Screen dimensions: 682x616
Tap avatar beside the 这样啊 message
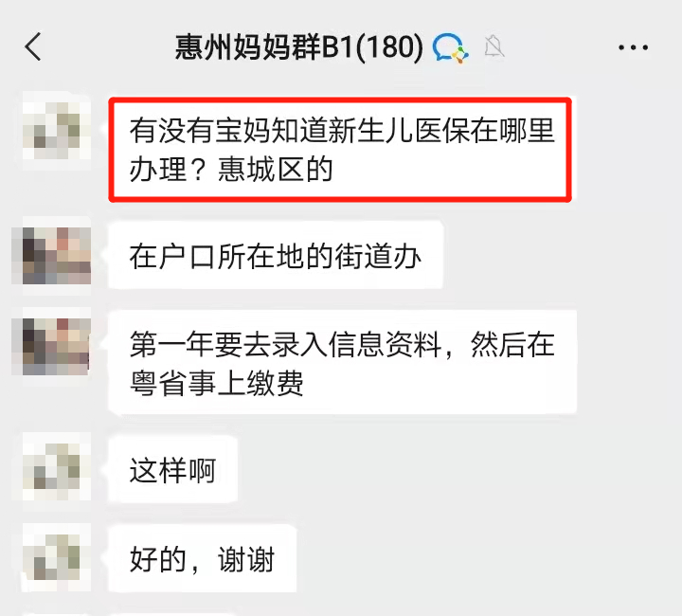coord(57,466)
